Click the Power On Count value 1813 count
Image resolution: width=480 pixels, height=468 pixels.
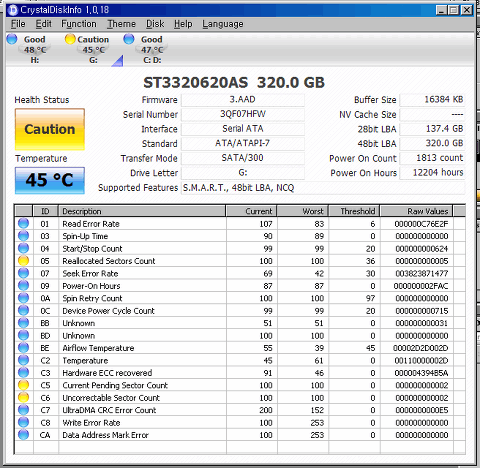[x=432, y=158]
